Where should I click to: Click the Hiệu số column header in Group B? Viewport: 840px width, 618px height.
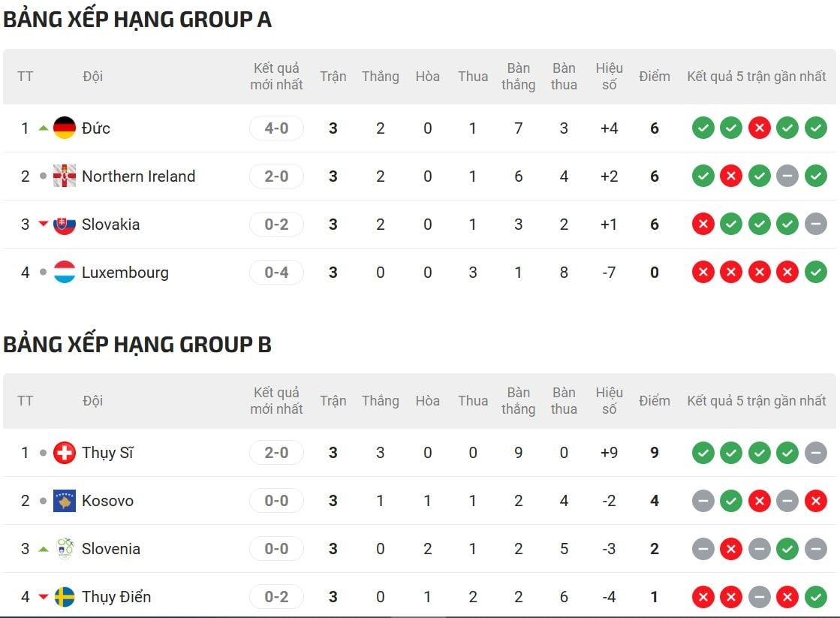click(609, 401)
